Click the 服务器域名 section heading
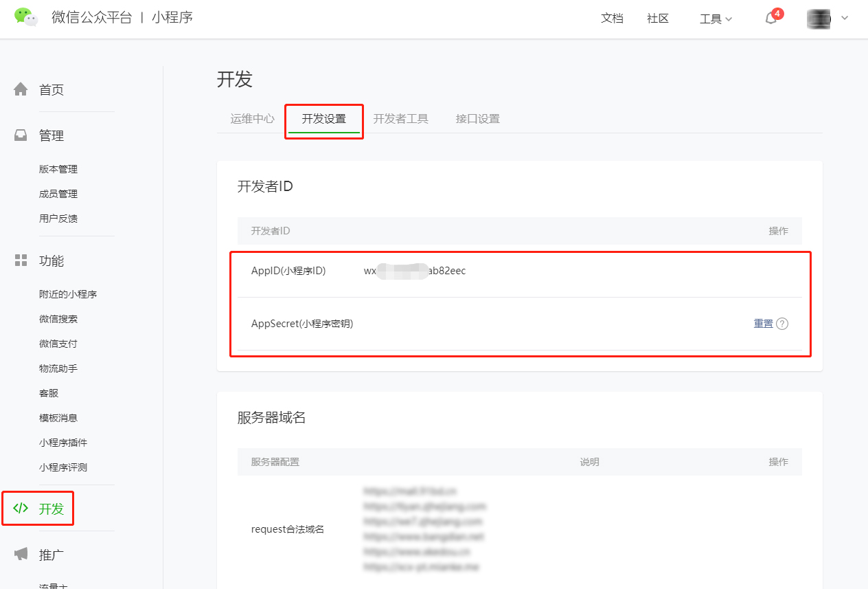The image size is (868, 589). tap(272, 417)
